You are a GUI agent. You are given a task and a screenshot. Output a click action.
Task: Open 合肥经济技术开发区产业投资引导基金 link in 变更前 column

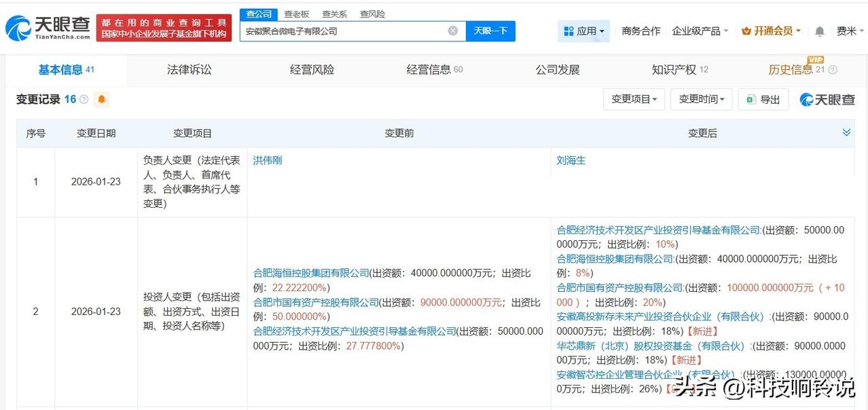click(x=355, y=331)
